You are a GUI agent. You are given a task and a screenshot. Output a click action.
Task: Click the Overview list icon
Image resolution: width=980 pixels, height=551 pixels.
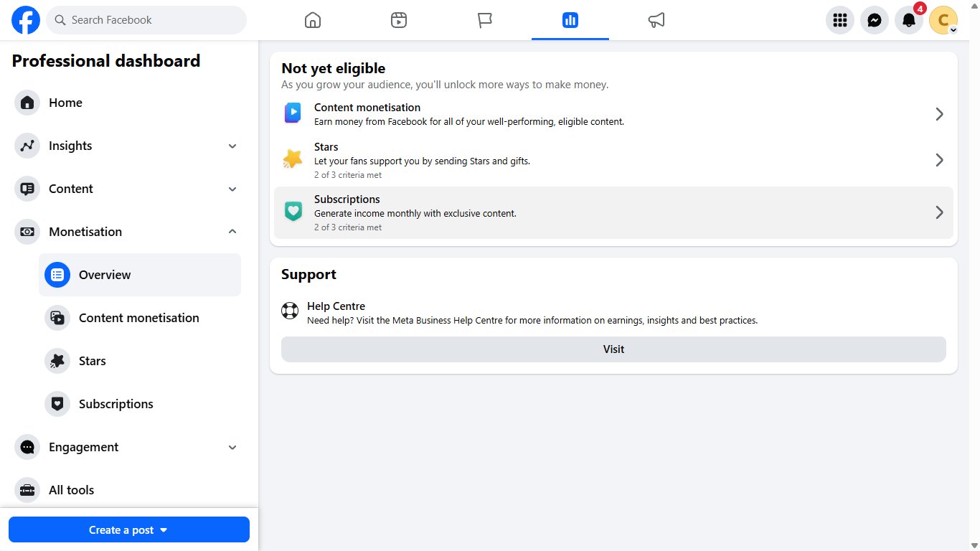[x=57, y=275]
